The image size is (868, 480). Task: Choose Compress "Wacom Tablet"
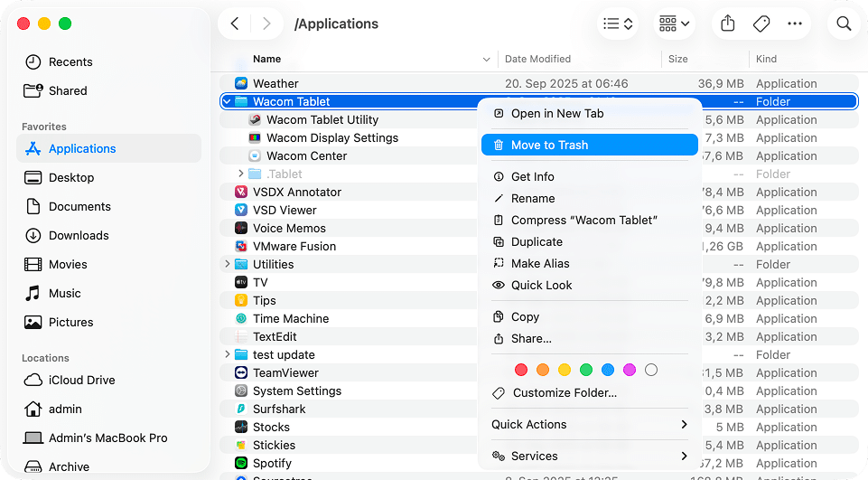590,220
